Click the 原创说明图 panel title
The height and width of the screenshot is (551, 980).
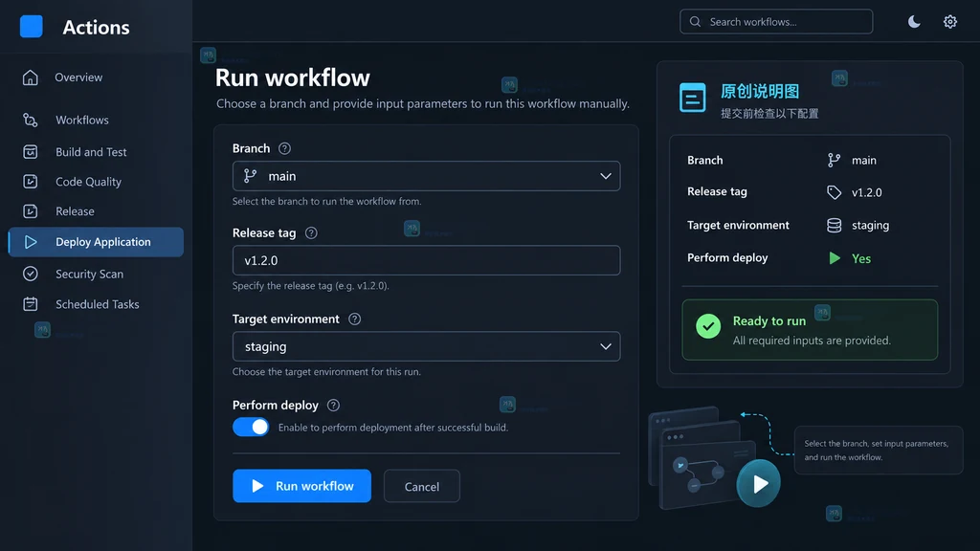click(760, 92)
